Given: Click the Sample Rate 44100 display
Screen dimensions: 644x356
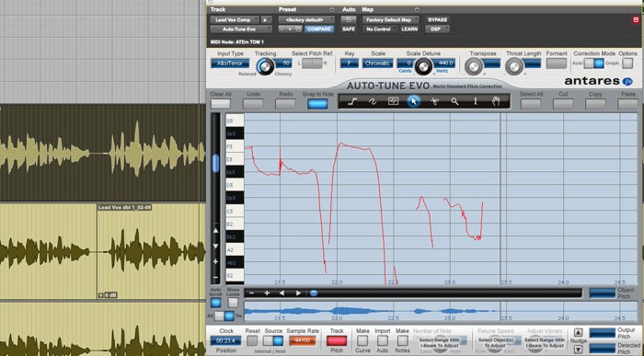Looking at the screenshot, I should 303,340.
